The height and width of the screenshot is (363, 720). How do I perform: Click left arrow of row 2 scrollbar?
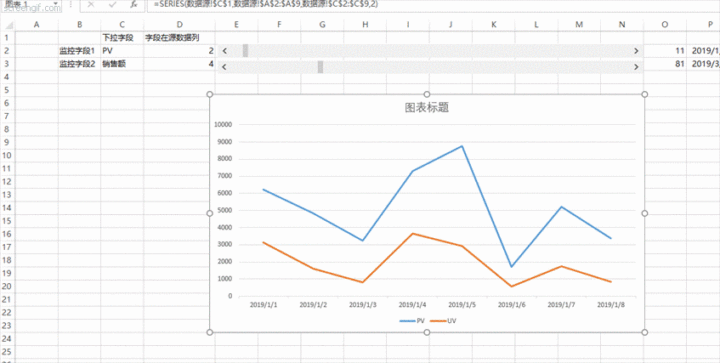click(x=225, y=51)
